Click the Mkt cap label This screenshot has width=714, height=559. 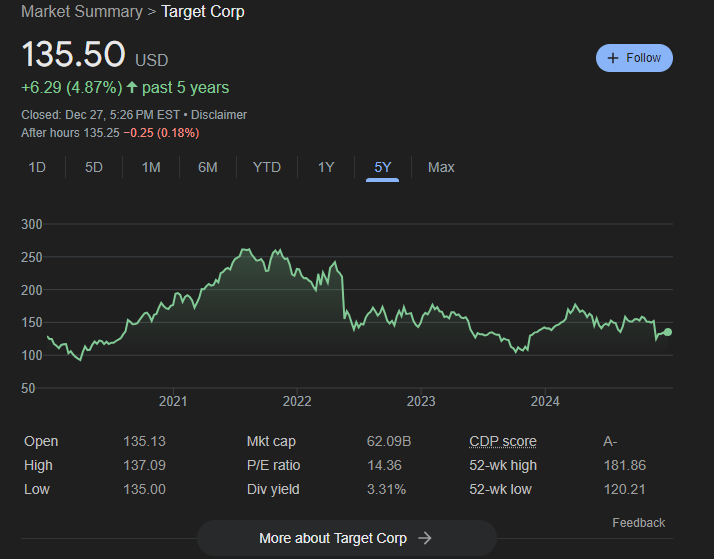pos(271,441)
